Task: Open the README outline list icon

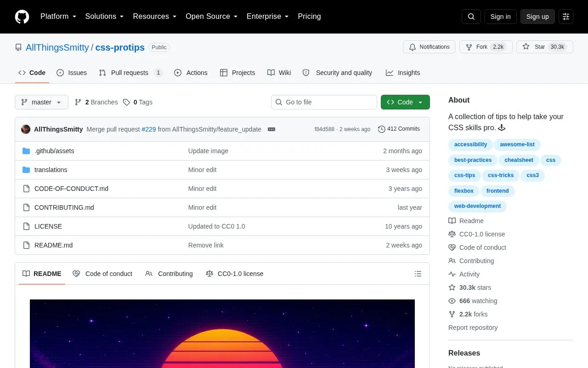Action: click(418, 274)
